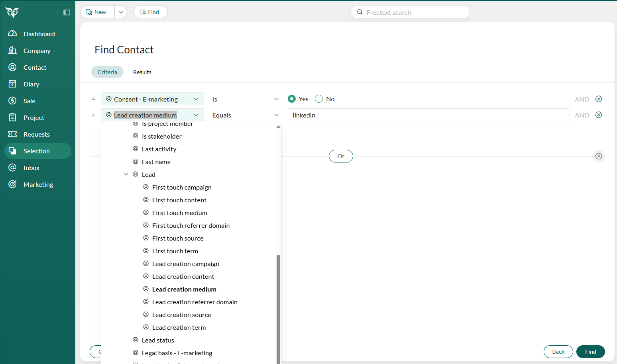The width and height of the screenshot is (617, 364).
Task: Check the Inbox
Action: point(31,168)
